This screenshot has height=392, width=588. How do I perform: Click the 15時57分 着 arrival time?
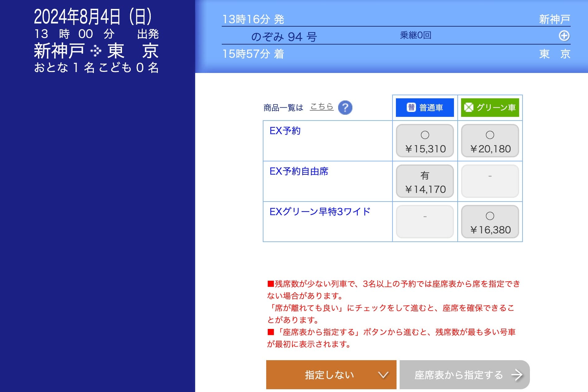point(253,54)
